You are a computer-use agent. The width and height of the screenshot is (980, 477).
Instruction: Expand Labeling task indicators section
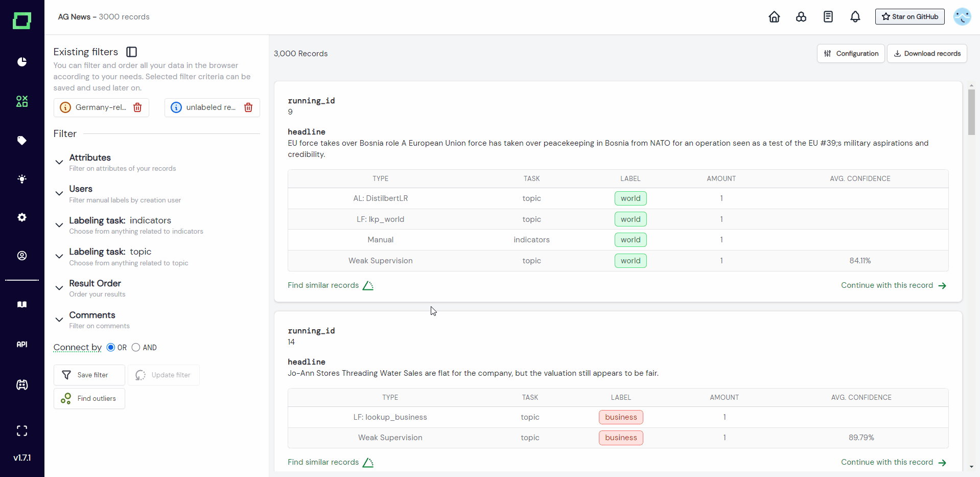[x=59, y=225]
